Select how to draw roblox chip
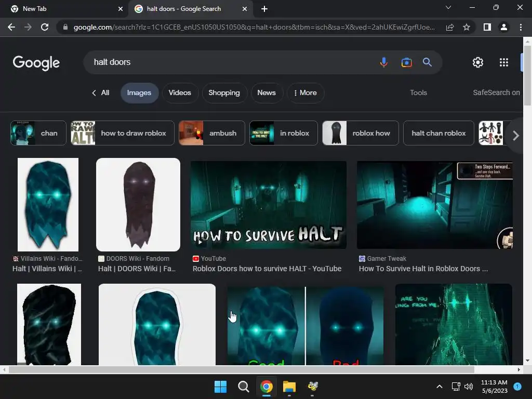The image size is (532, 399). point(123,133)
